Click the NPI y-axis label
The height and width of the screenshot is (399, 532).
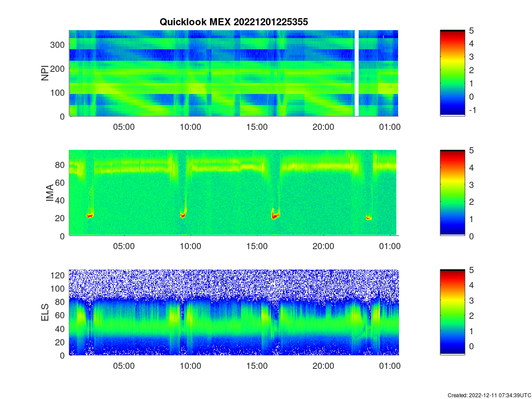point(45,73)
